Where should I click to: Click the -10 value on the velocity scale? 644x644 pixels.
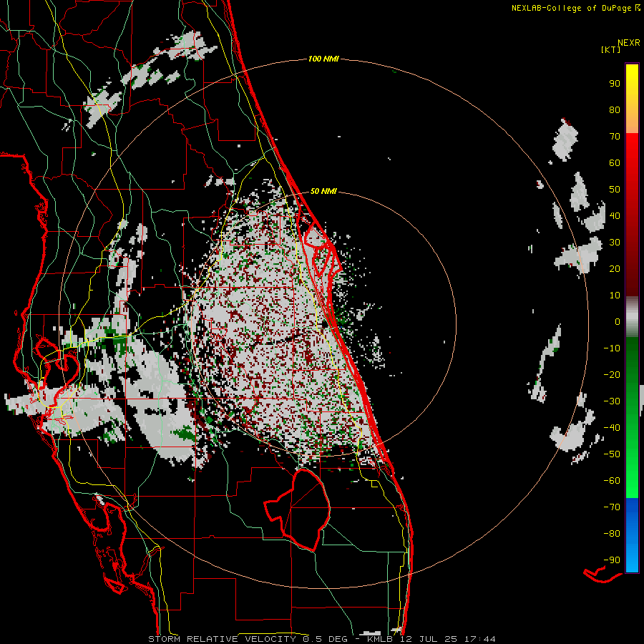pyautogui.click(x=612, y=348)
